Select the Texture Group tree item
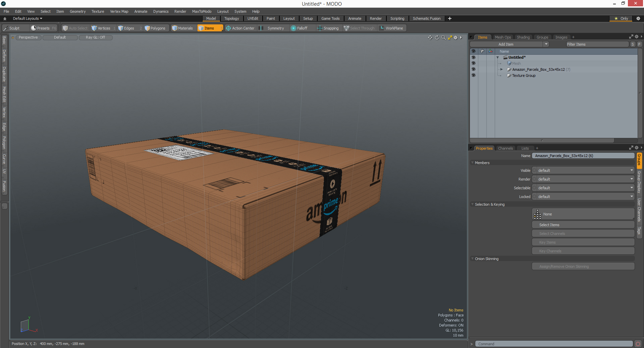This screenshot has height=348, width=644. pos(524,76)
